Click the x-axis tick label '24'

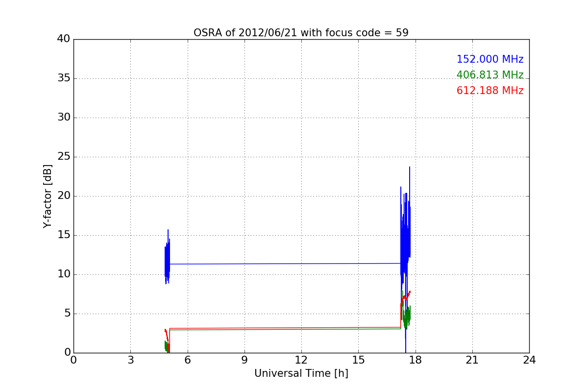point(529,360)
